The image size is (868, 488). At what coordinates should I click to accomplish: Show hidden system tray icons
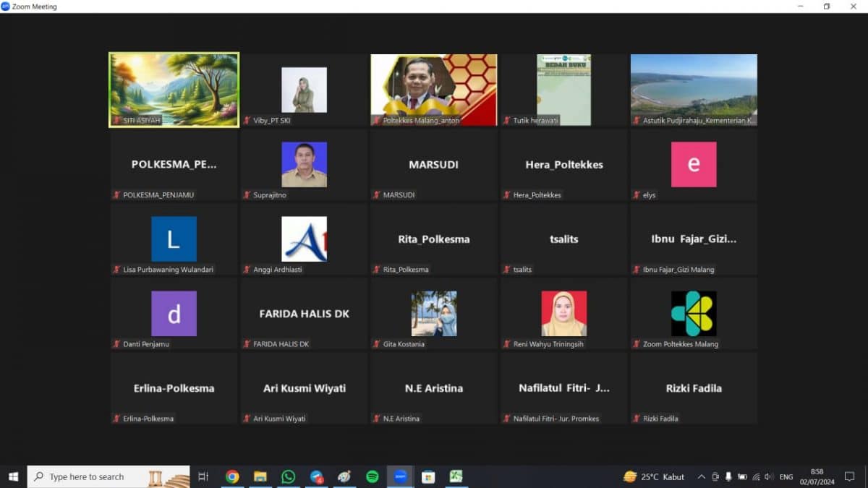pos(701,477)
